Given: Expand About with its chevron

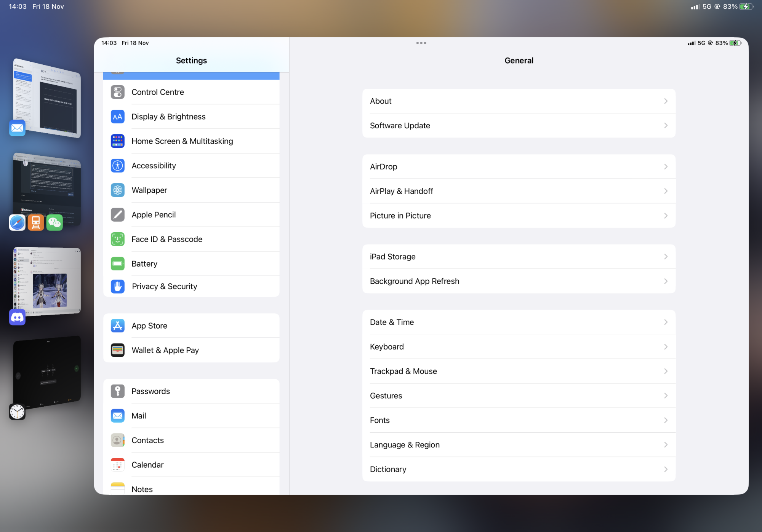Looking at the screenshot, I should click(666, 101).
